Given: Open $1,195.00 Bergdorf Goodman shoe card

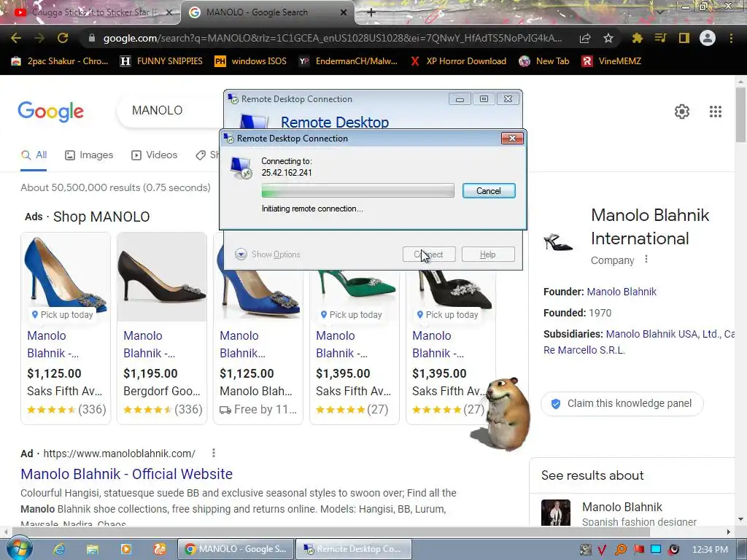Looking at the screenshot, I should pyautogui.click(x=162, y=328).
